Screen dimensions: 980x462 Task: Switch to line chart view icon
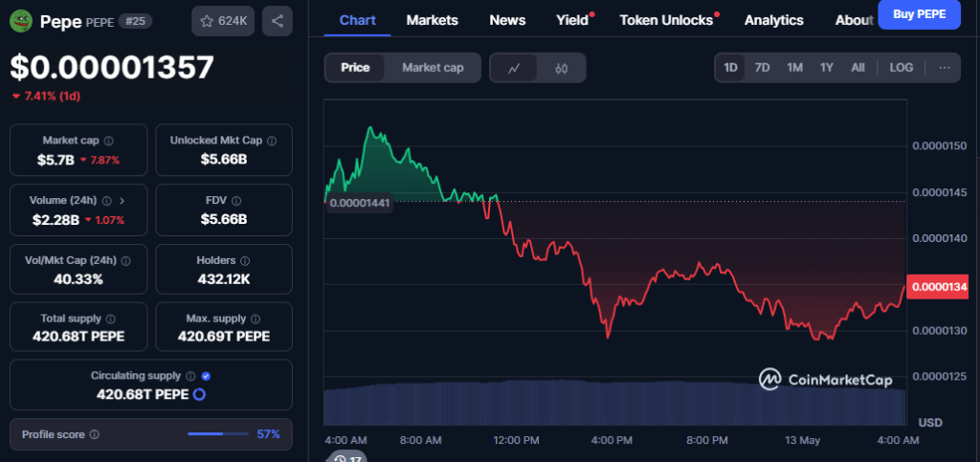point(514,68)
